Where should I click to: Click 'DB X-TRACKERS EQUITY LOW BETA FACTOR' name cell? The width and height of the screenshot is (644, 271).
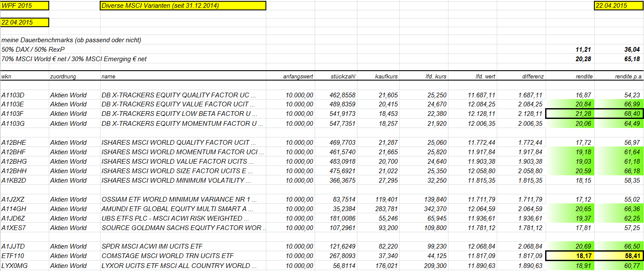(180, 114)
